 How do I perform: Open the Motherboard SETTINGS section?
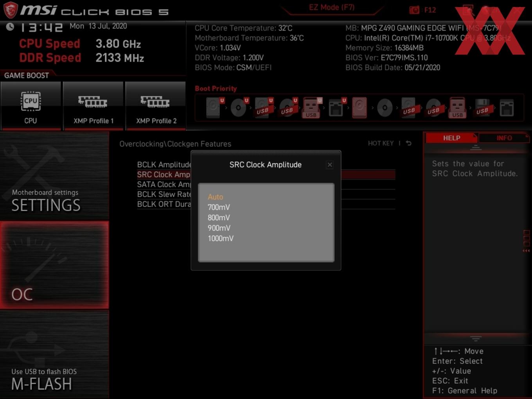(x=54, y=176)
